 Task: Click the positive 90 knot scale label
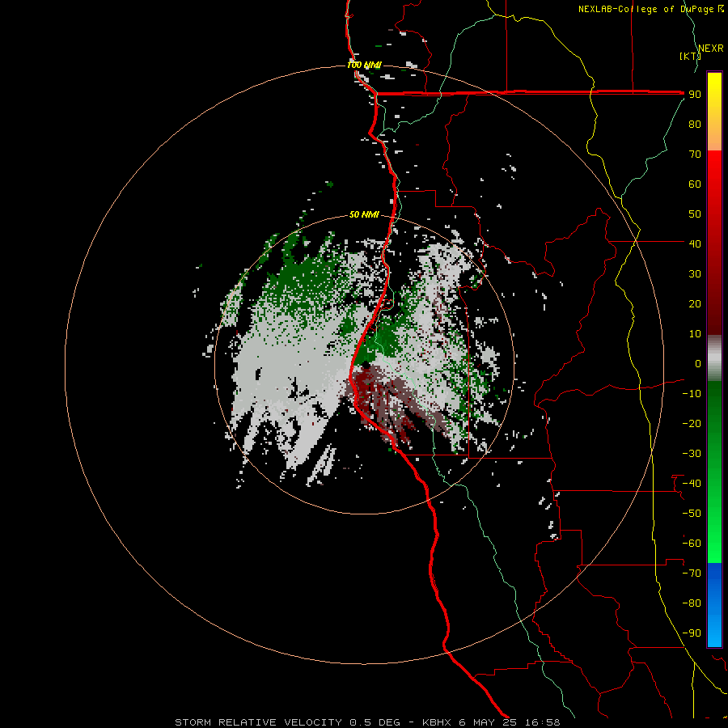[x=695, y=95]
